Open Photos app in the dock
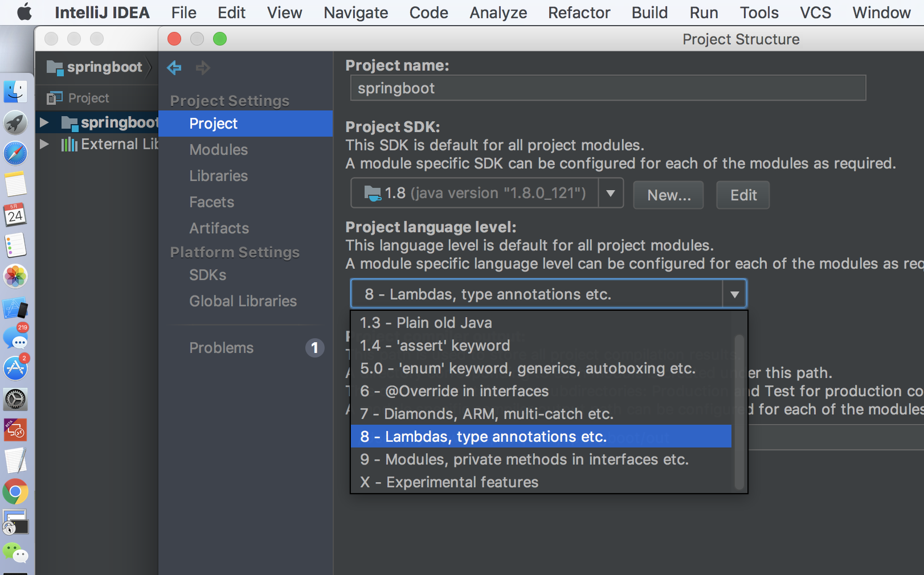This screenshot has height=575, width=924. point(15,277)
